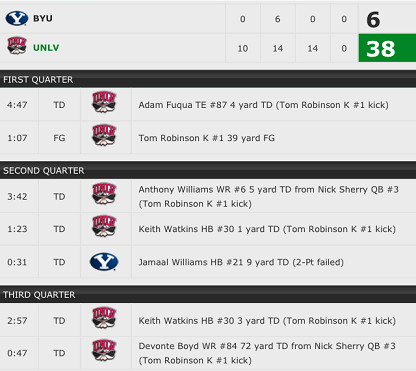This screenshot has height=371, width=416.
Task: Click UNLV logo on Anthony Williams touchdown row
Action: coord(104,193)
